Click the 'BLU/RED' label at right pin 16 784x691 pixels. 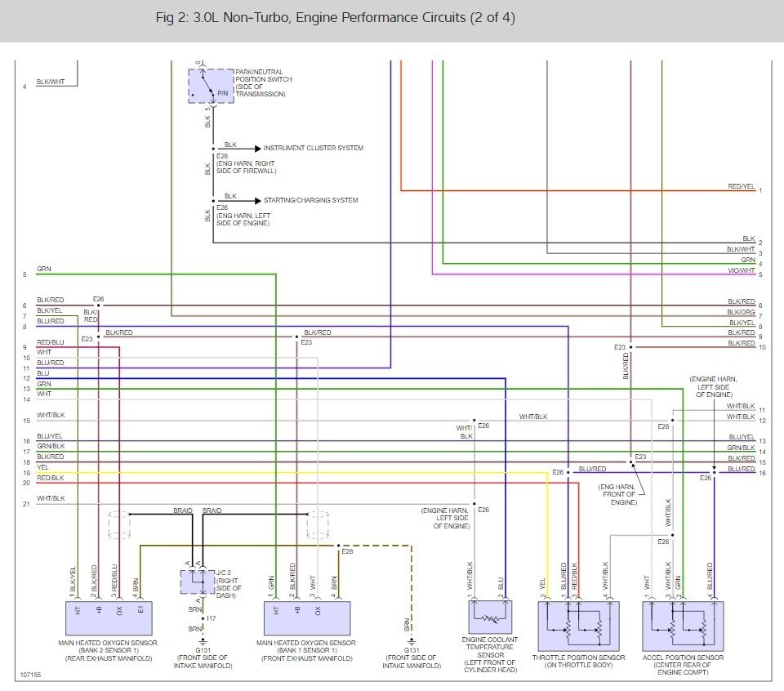[x=742, y=469]
